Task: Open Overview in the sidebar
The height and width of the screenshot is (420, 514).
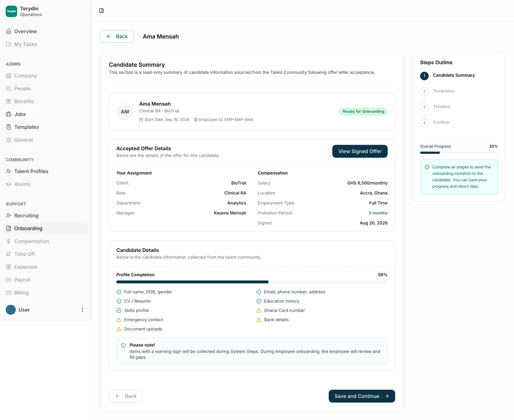Action: point(46,32)
